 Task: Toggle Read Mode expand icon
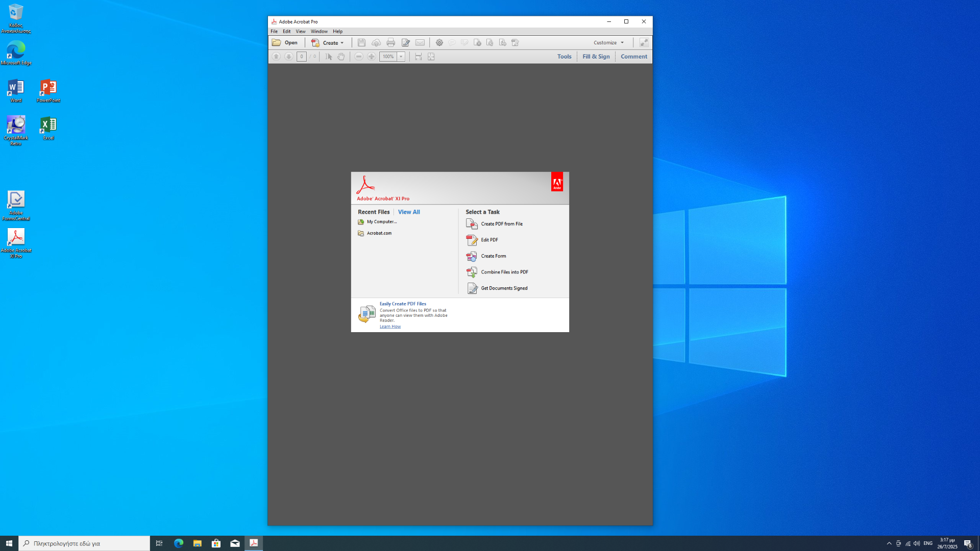click(x=644, y=43)
